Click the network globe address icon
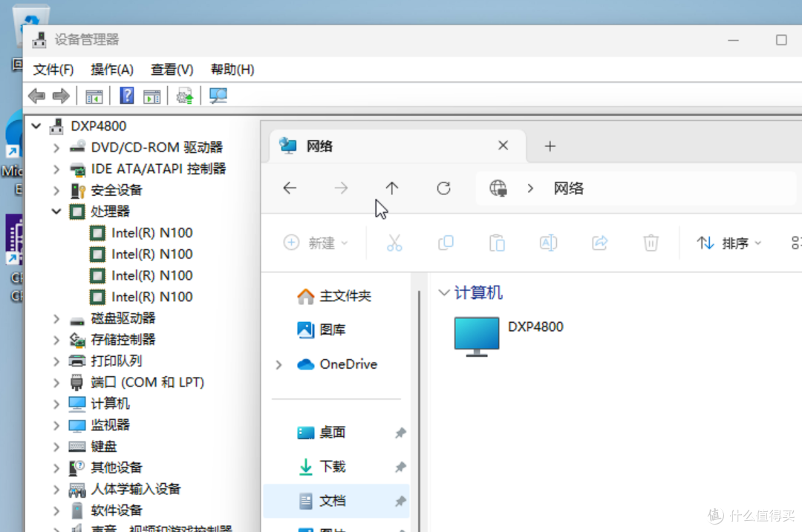This screenshot has height=532, width=802. point(498,188)
